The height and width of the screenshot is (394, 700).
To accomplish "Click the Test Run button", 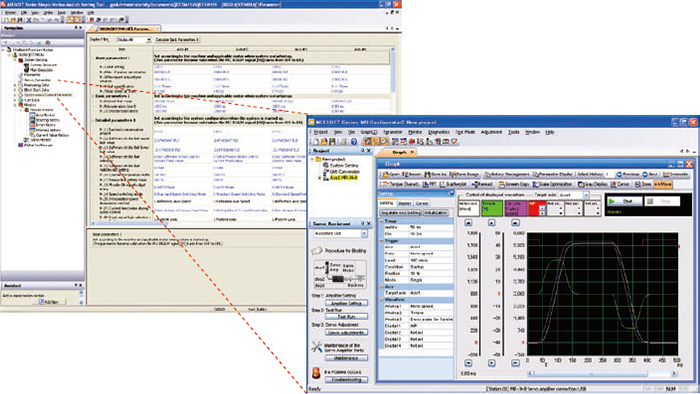I will point(346,317).
